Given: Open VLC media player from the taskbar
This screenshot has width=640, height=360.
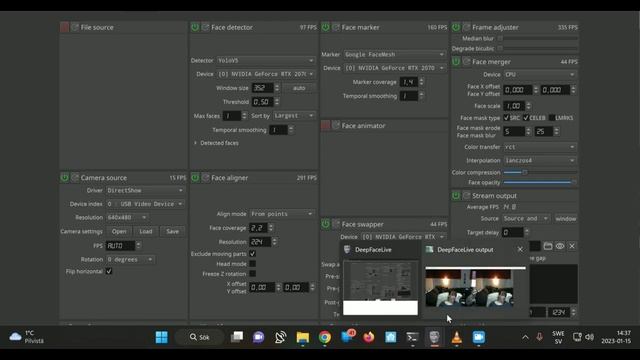Looking at the screenshot, I should 456,337.
